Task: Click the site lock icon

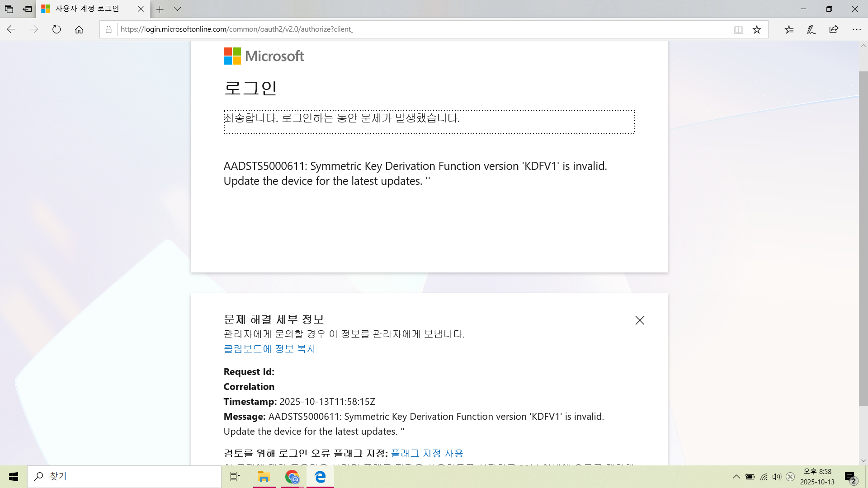Action: pos(108,29)
